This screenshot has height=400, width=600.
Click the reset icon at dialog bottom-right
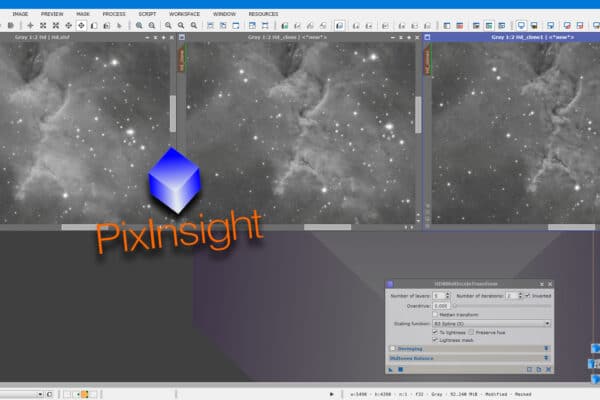(548, 369)
